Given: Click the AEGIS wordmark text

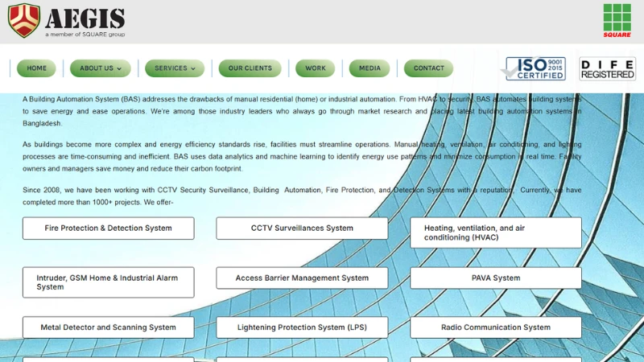Looking at the screenshot, I should pyautogui.click(x=85, y=18).
